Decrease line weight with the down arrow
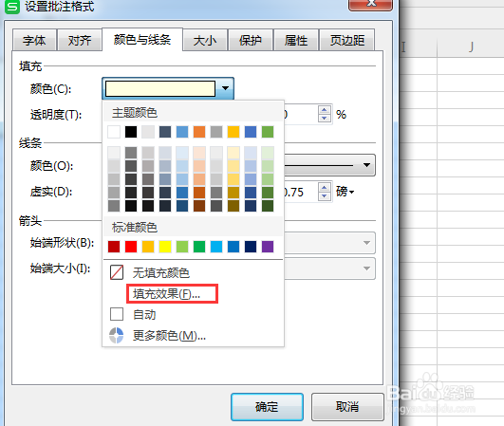The image size is (504, 426). (325, 195)
